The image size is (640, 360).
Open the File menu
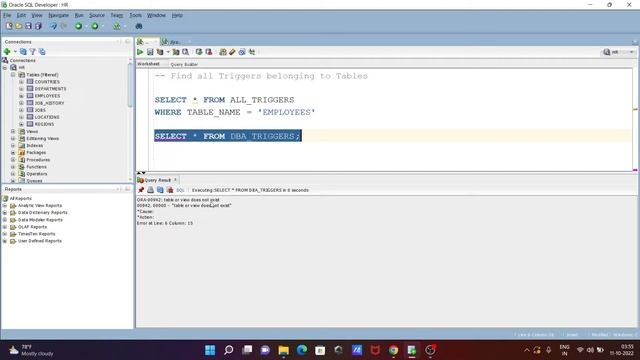coord(7,15)
